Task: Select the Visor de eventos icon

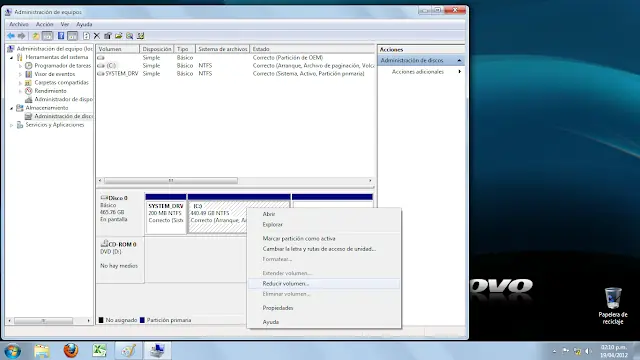Action: coord(29,74)
